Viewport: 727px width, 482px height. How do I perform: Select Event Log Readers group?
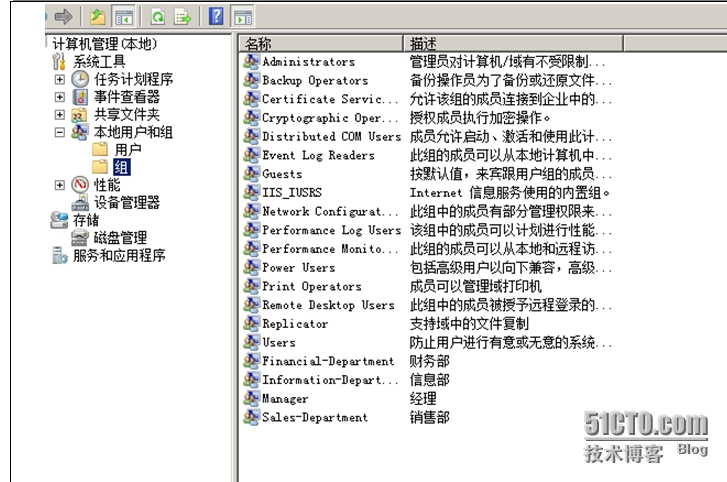tap(319, 155)
